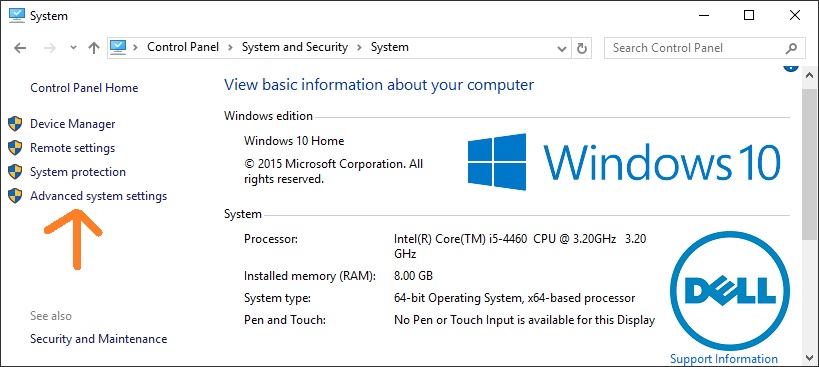The height and width of the screenshot is (367, 819).
Task: Open Advanced system settings
Action: point(99,196)
